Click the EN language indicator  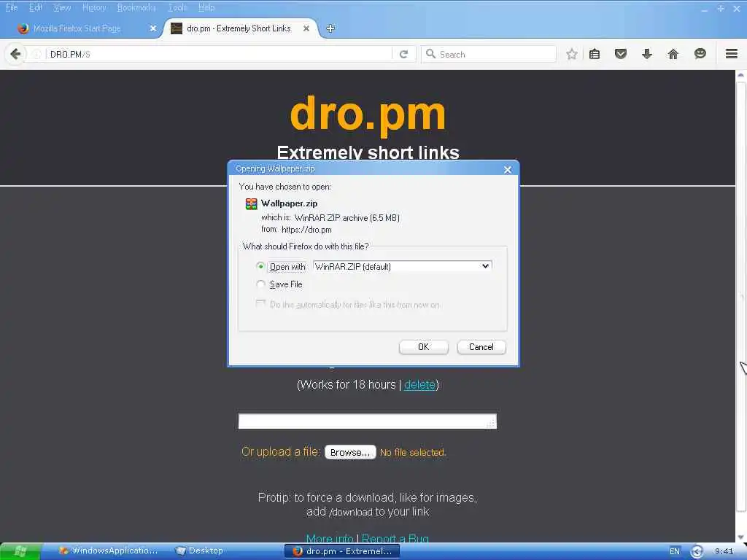675,551
